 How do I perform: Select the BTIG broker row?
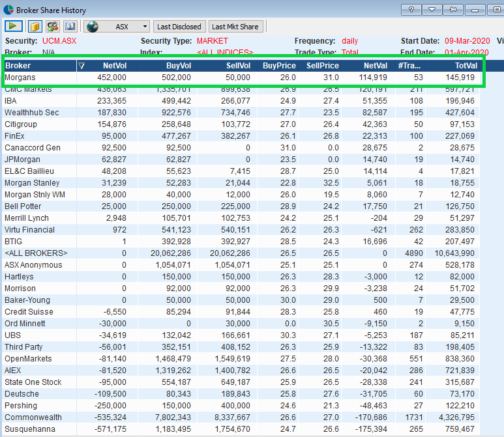(241, 242)
